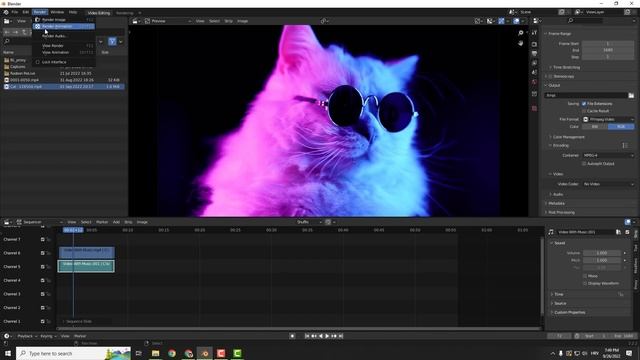Collapse the Output panel
640x360 pixels.
pos(554,85)
